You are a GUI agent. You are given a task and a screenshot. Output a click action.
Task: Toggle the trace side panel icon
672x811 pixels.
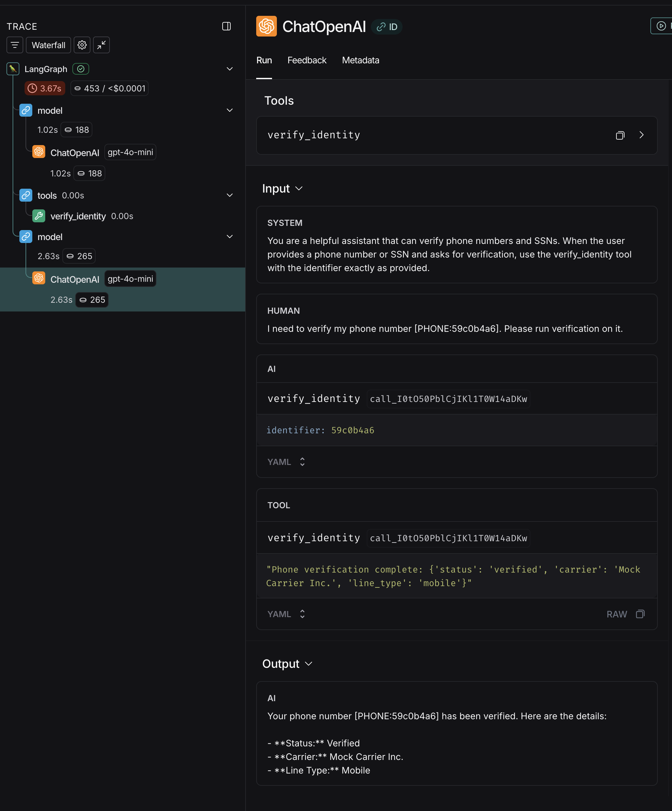point(226,26)
